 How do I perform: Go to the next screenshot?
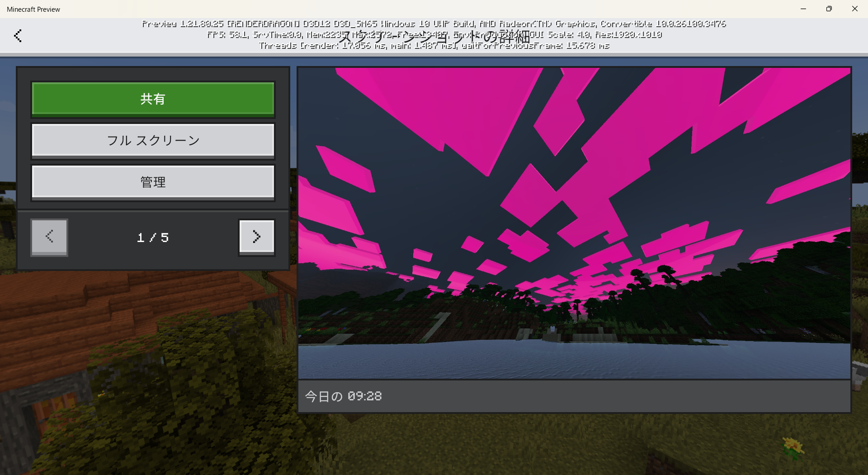pos(256,237)
